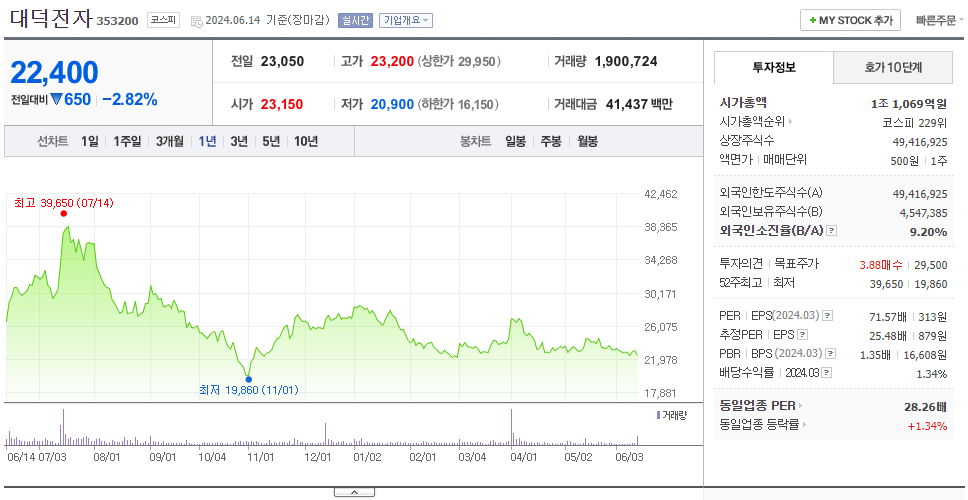The height and width of the screenshot is (500, 968).
Task: Click the 실시간 badge button
Action: point(355,20)
